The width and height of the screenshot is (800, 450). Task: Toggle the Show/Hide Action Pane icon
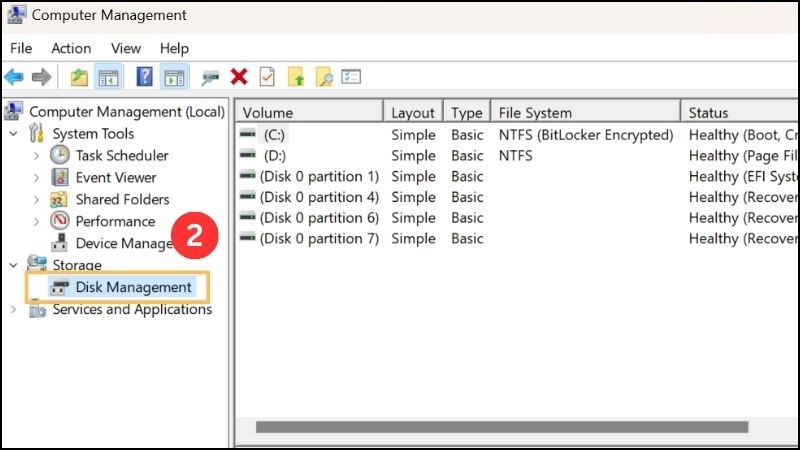click(173, 77)
